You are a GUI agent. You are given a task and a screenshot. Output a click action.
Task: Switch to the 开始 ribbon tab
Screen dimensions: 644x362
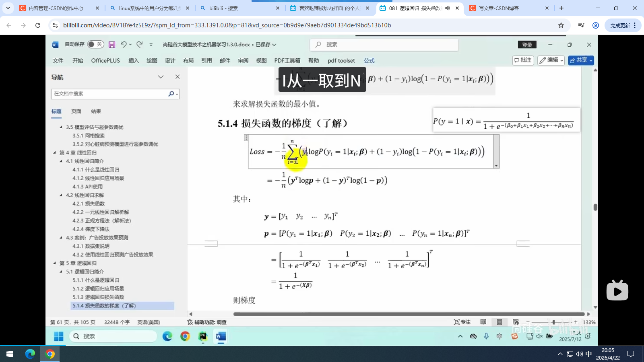pyautogui.click(x=78, y=60)
